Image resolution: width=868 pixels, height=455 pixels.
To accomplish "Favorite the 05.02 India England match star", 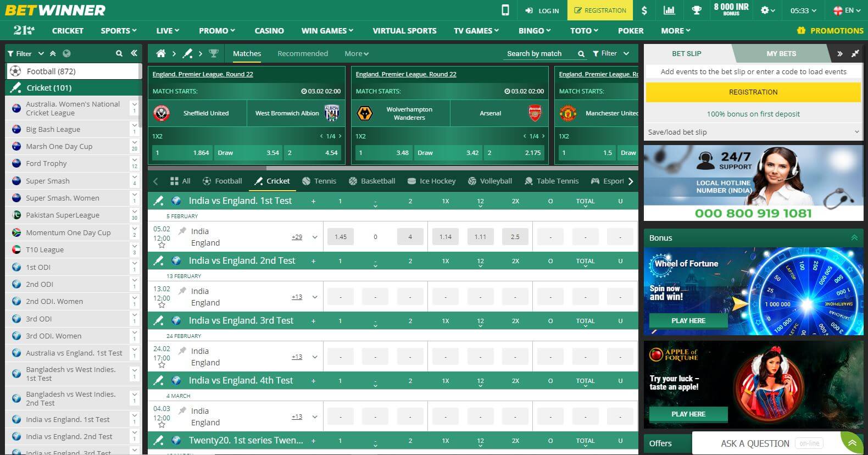I will (x=162, y=246).
